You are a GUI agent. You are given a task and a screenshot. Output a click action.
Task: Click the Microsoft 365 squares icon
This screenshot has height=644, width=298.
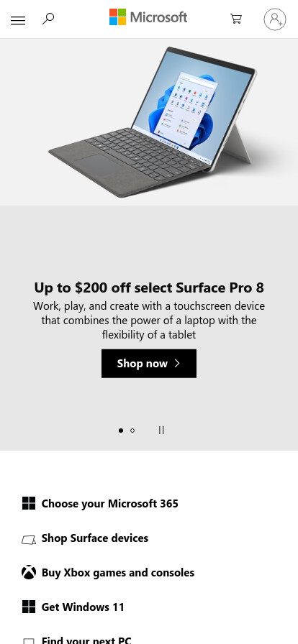(x=29, y=503)
